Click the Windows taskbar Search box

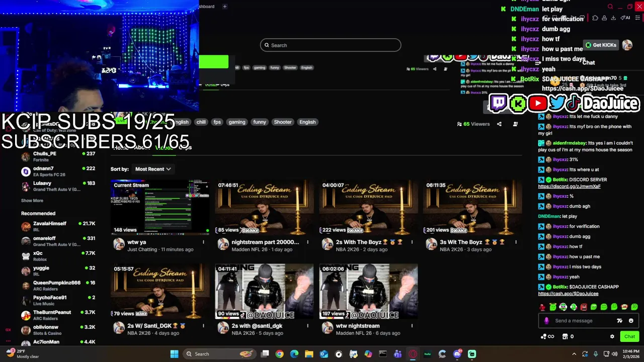(x=219, y=354)
